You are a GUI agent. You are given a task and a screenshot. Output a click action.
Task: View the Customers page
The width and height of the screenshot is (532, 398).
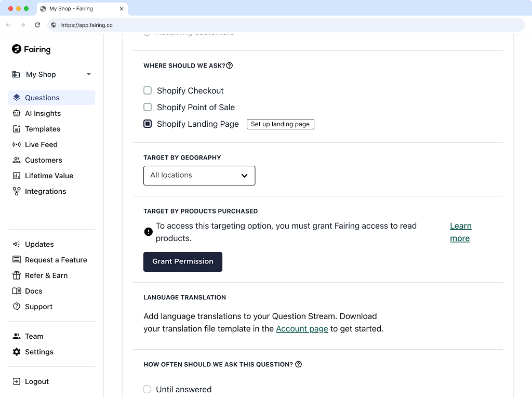point(44,160)
